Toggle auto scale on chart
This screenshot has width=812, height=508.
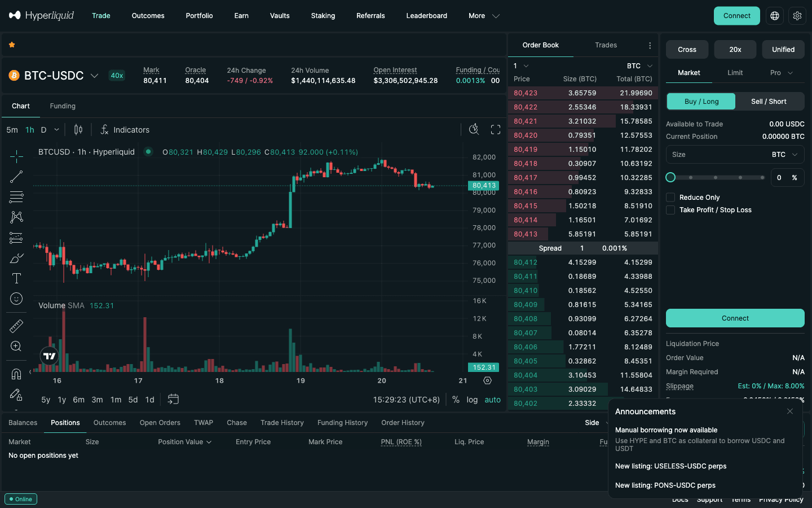(492, 400)
